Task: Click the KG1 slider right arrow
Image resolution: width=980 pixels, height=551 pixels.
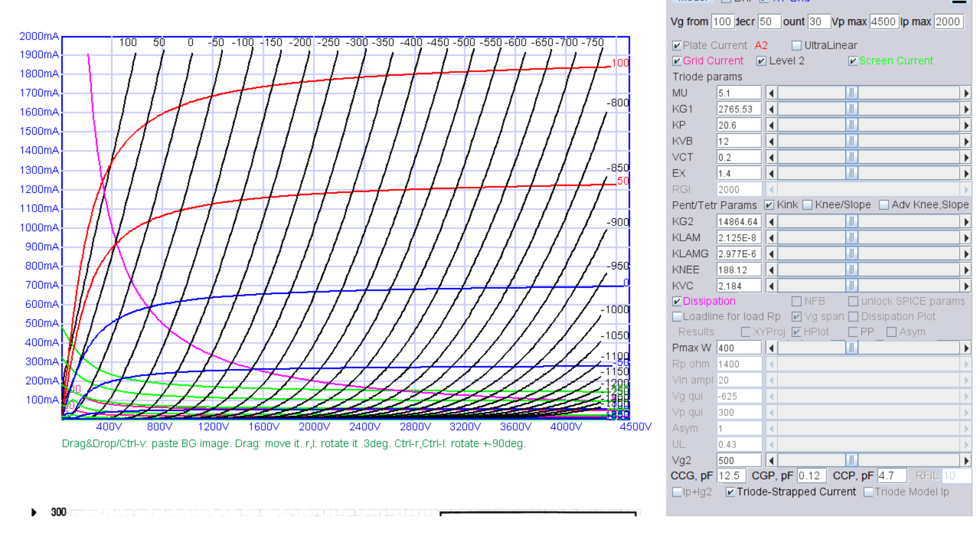Action: pos(966,109)
